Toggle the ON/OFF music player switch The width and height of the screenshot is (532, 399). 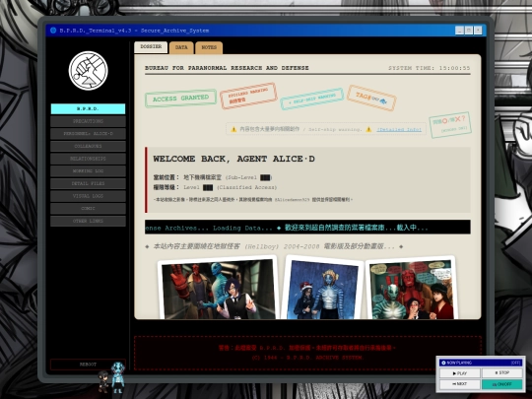501,384
